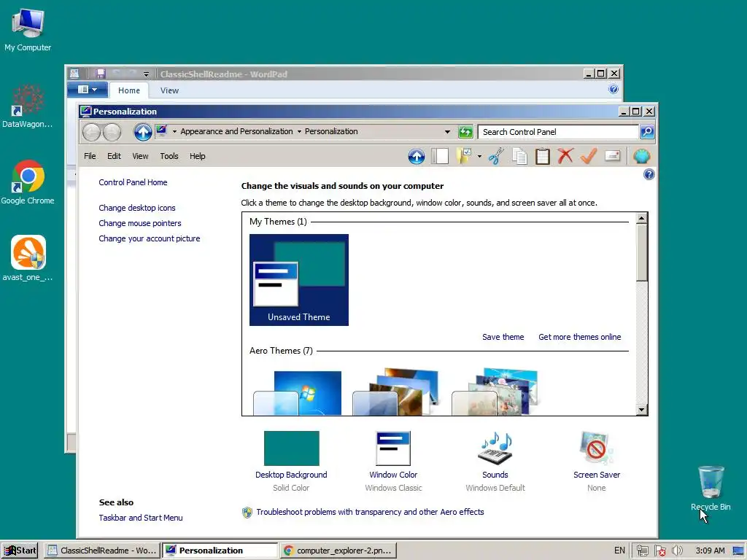Click the Paste clipboard icon
747x560 pixels.
(542, 156)
